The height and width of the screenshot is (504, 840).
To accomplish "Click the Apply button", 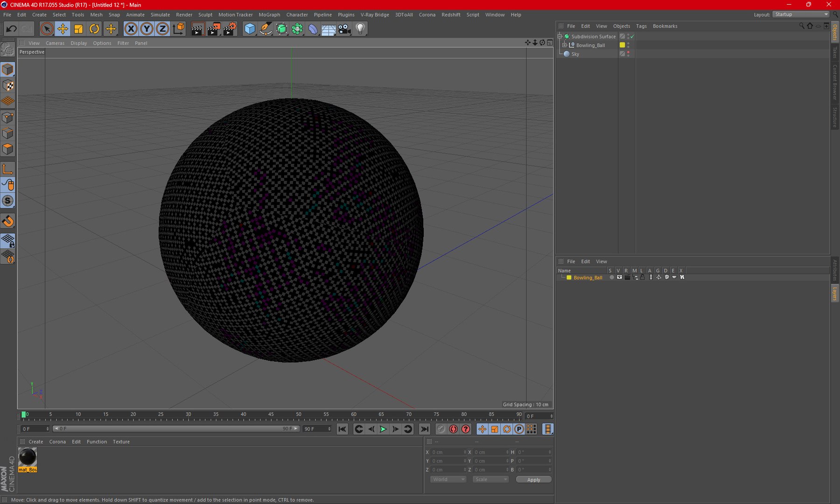I will [x=533, y=480].
